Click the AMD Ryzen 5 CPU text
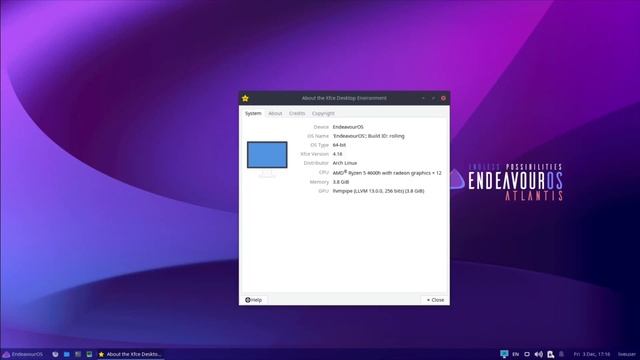 tap(387, 173)
